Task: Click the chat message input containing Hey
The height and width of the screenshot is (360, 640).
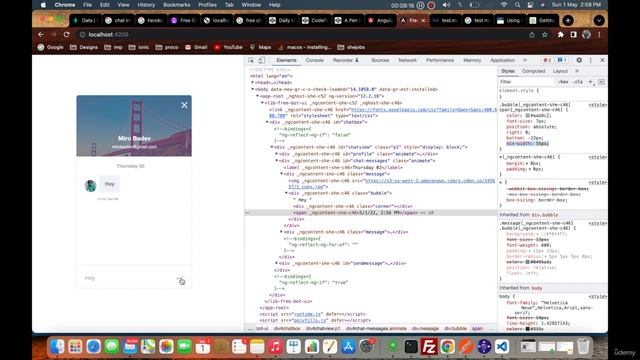Action: coord(129,278)
